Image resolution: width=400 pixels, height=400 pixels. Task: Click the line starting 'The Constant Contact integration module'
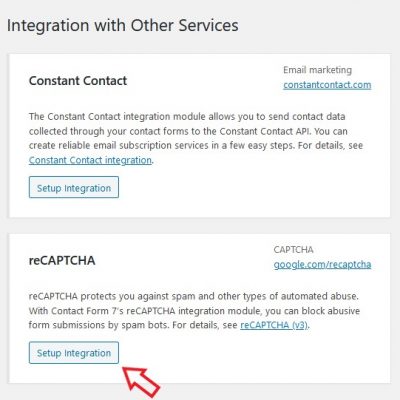[187, 117]
